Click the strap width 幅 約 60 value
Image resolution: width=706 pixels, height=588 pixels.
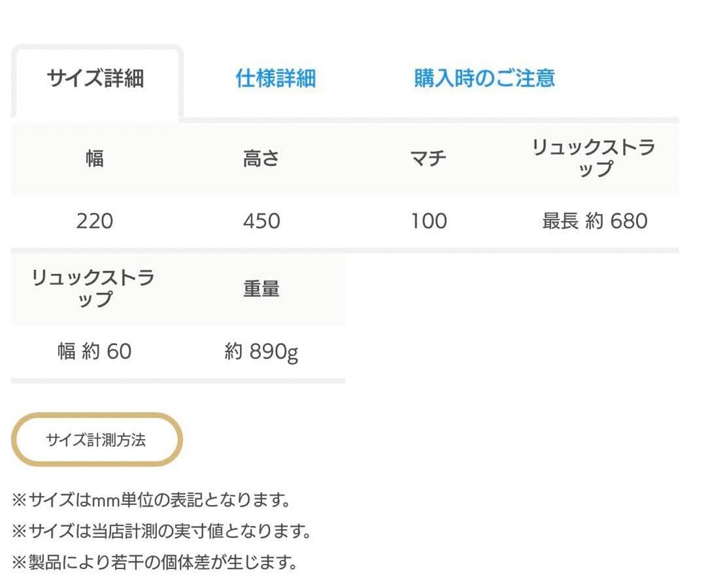(x=95, y=351)
